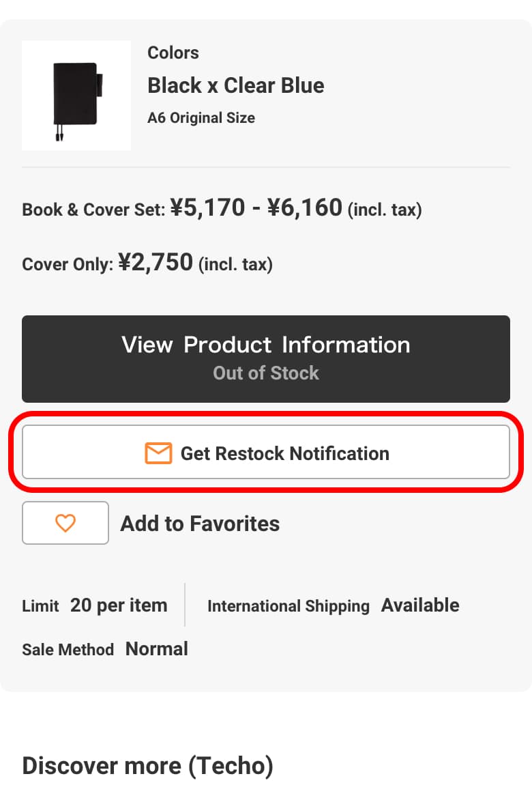The width and height of the screenshot is (532, 800).
Task: Tap the heart icon button
Action: (65, 523)
